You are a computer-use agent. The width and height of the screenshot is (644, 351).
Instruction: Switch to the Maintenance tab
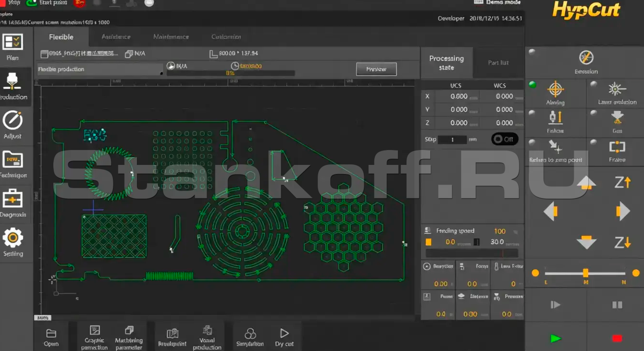(x=171, y=37)
